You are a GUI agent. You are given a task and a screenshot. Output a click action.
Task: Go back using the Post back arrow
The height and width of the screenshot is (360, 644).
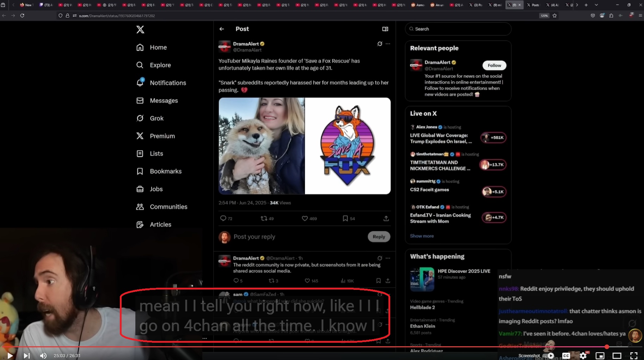222,29
